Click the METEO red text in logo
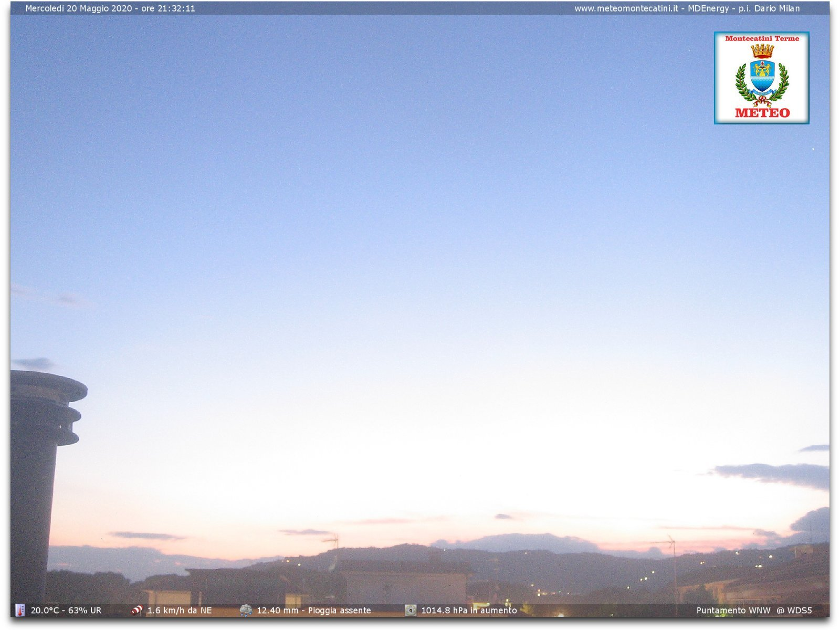840x630 pixels. tap(762, 112)
